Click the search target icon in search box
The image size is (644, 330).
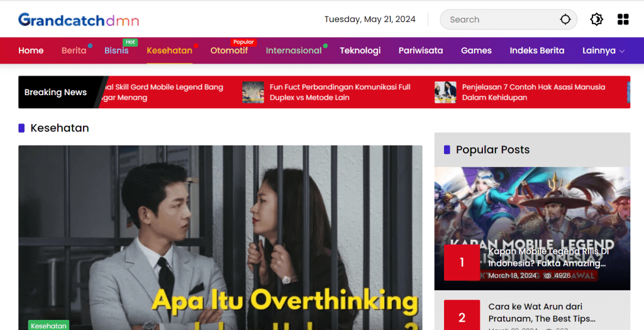coord(565,20)
